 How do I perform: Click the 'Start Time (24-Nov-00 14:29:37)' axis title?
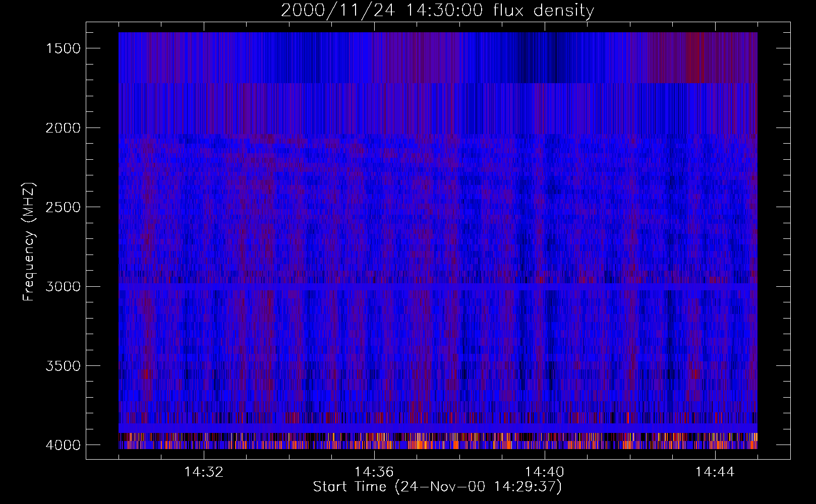[437, 487]
